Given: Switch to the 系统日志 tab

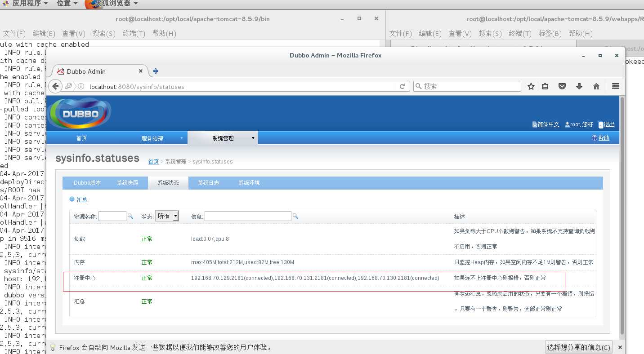Looking at the screenshot, I should 209,183.
